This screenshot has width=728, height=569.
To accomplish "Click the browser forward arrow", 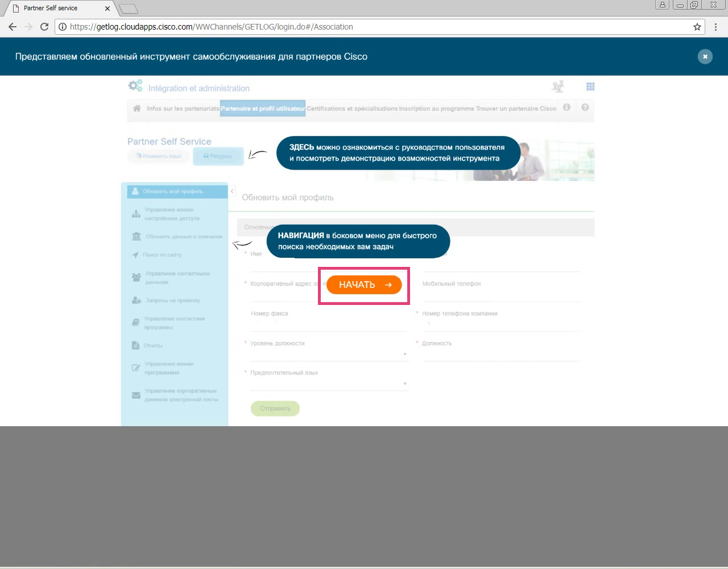I will click(x=28, y=27).
